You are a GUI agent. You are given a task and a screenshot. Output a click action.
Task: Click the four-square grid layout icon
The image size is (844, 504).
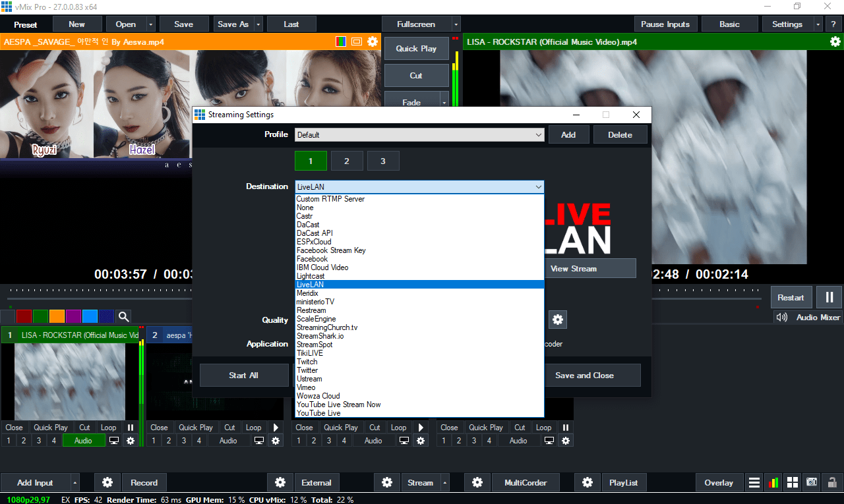coord(793,482)
